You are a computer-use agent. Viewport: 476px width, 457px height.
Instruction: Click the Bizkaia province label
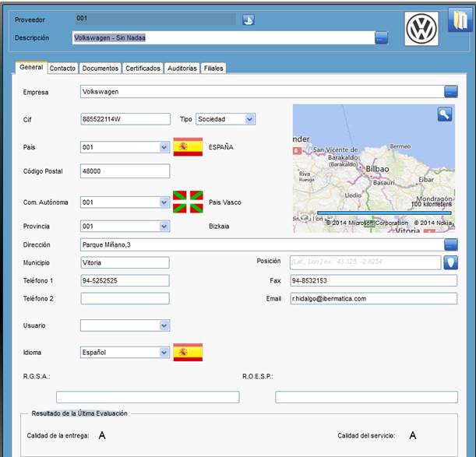(219, 227)
